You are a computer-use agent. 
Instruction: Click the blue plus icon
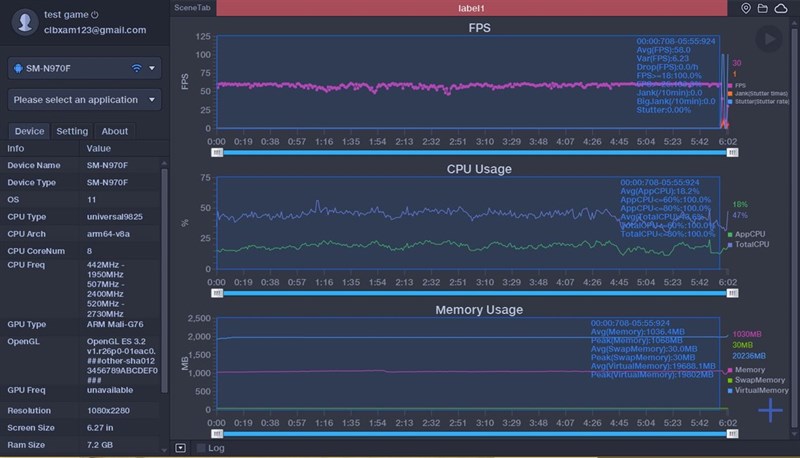(769, 410)
